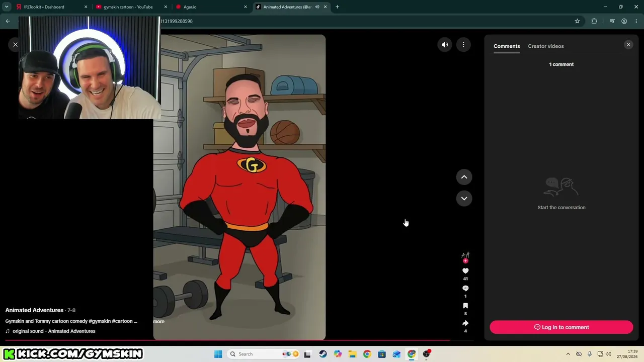The height and width of the screenshot is (362, 644).
Task: Switch to the Comments tab
Action: coord(507,46)
